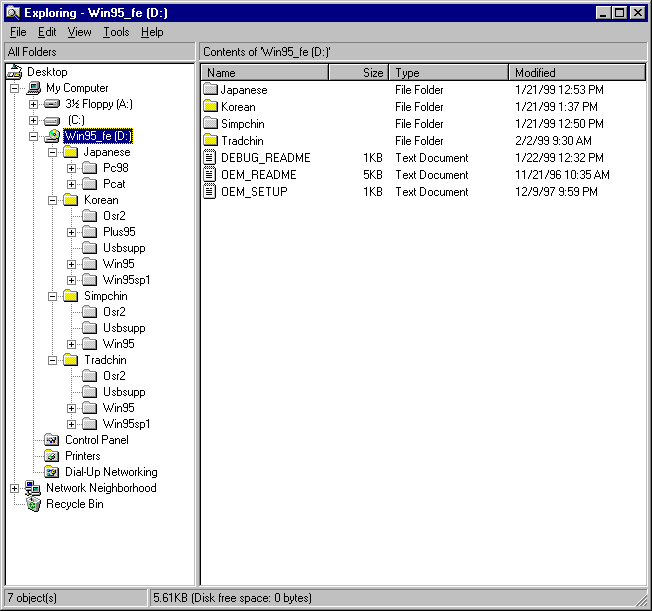The width and height of the screenshot is (652, 611).
Task: Sort contents by Modified column header
Action: point(577,72)
